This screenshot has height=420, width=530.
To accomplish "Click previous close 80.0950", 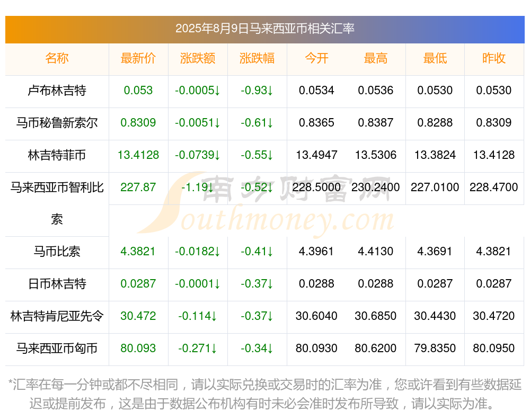I will coord(494,348).
